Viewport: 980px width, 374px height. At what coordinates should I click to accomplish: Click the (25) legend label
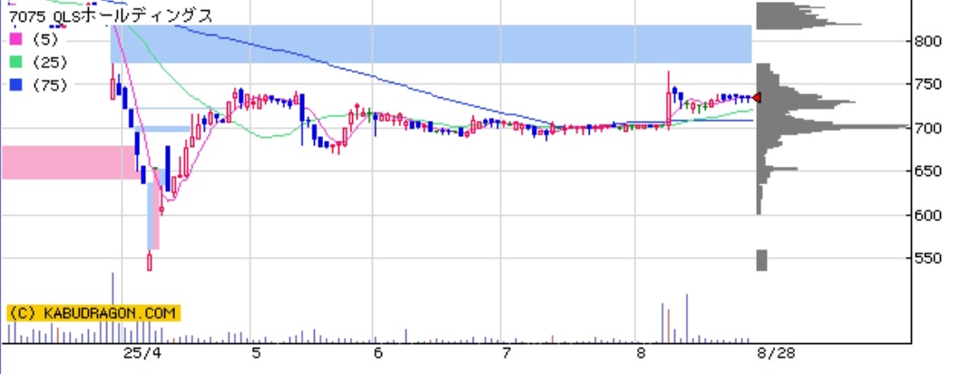[x=49, y=63]
